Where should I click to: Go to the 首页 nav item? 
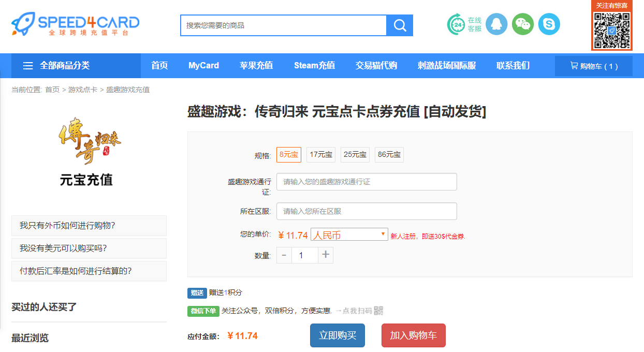pyautogui.click(x=159, y=66)
